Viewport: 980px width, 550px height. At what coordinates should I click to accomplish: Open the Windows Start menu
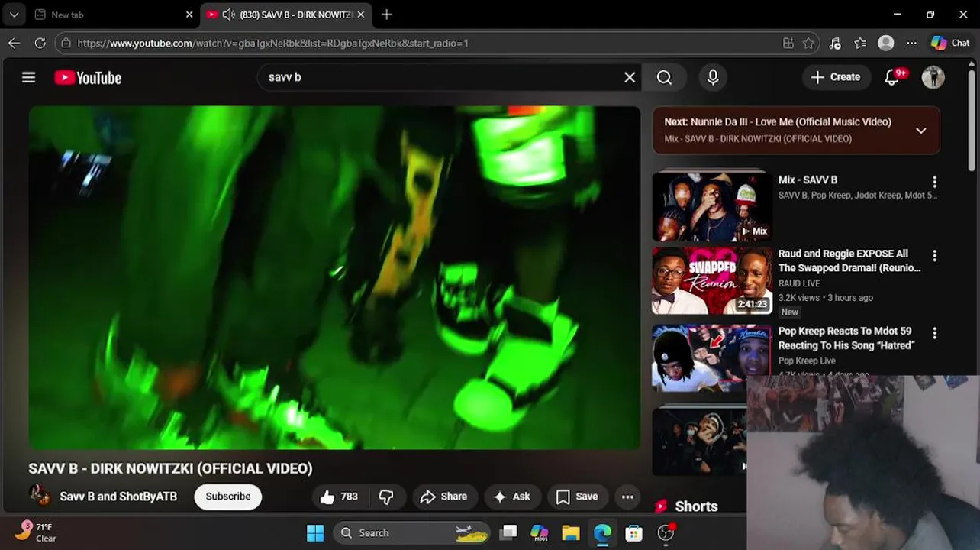[x=315, y=533]
